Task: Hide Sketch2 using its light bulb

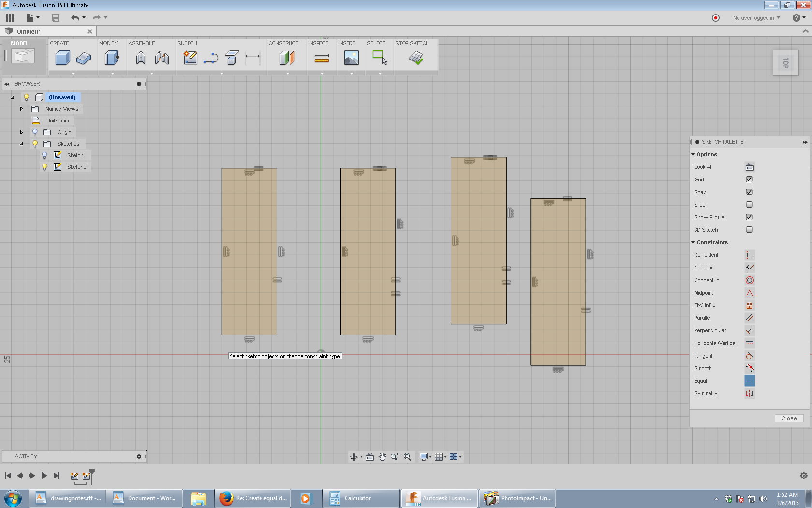Action: [x=44, y=167]
